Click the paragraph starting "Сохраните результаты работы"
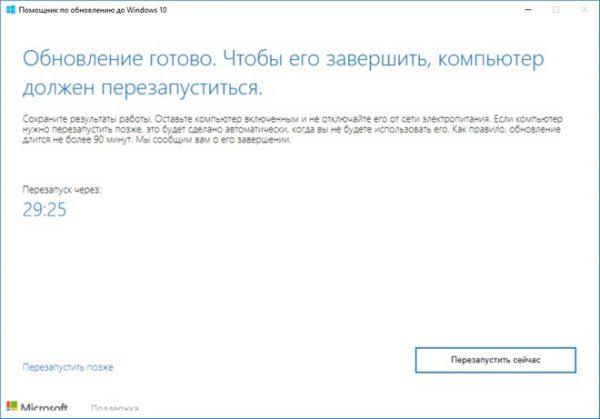The width and height of the screenshot is (600, 419). [x=293, y=129]
